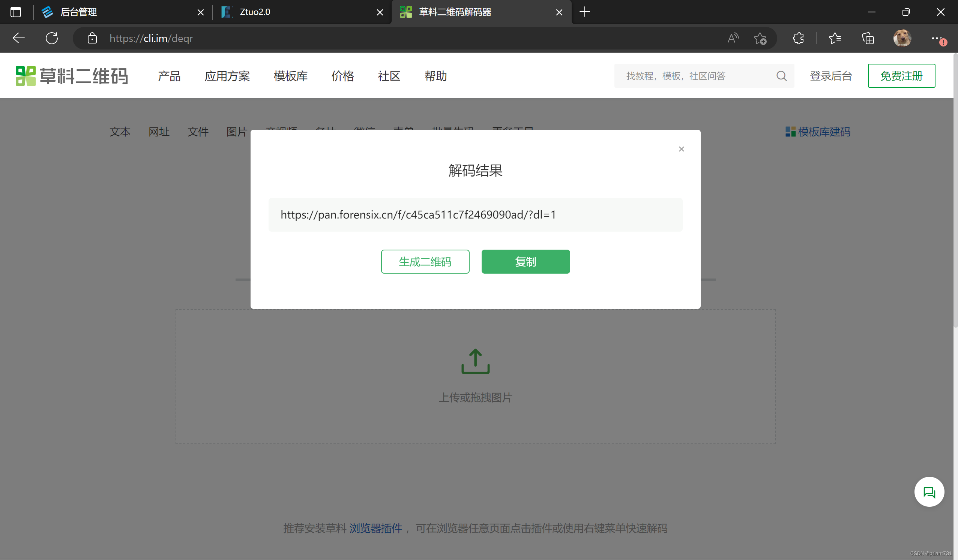Viewport: 958px width, 560px height.
Task: Click the browser refresh icon
Action: click(52, 38)
